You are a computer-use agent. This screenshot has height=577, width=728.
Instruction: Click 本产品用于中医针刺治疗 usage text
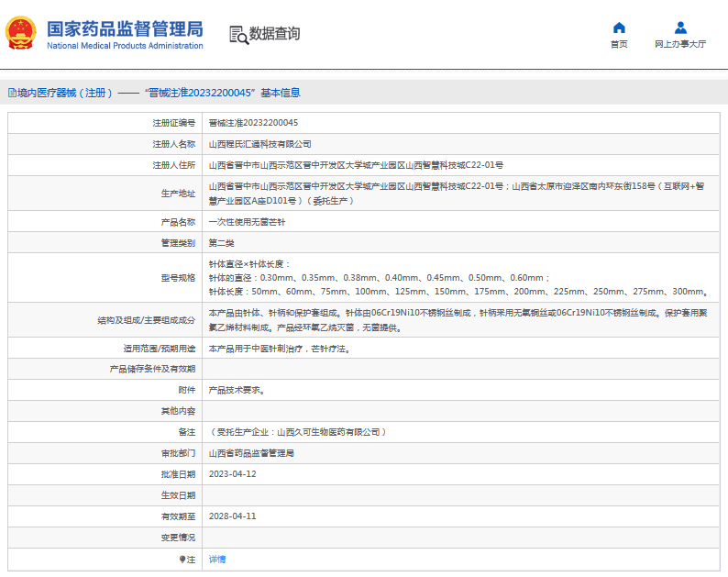tap(280, 349)
